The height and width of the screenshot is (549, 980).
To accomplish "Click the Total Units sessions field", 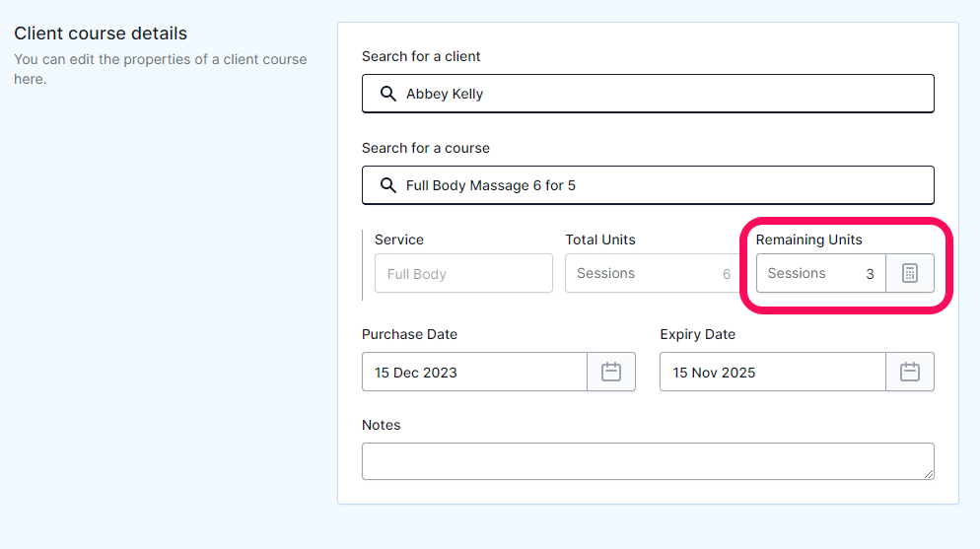I will [654, 273].
